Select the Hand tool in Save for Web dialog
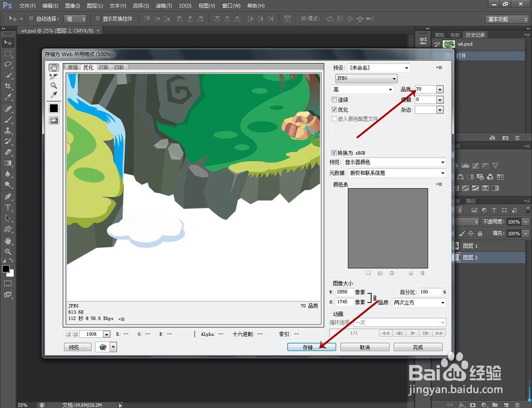Screen dimensions: 532x408 pyautogui.click(x=54, y=68)
